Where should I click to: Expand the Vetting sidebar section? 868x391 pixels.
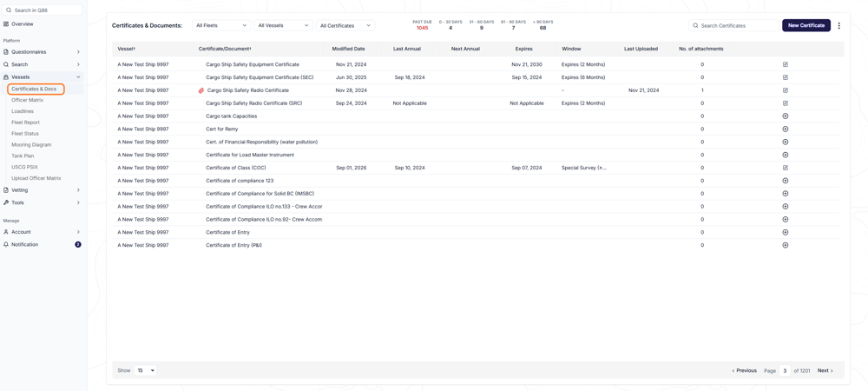[x=42, y=190]
